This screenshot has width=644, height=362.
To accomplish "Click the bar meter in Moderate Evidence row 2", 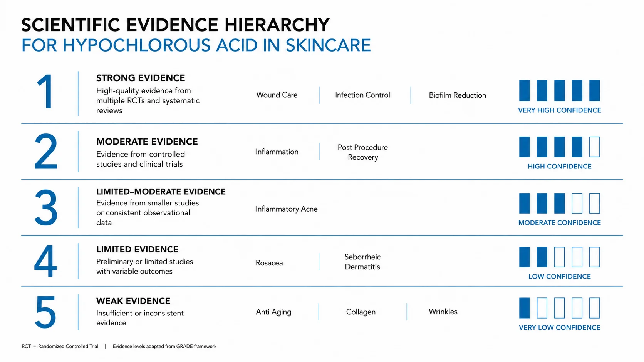I will (560, 147).
